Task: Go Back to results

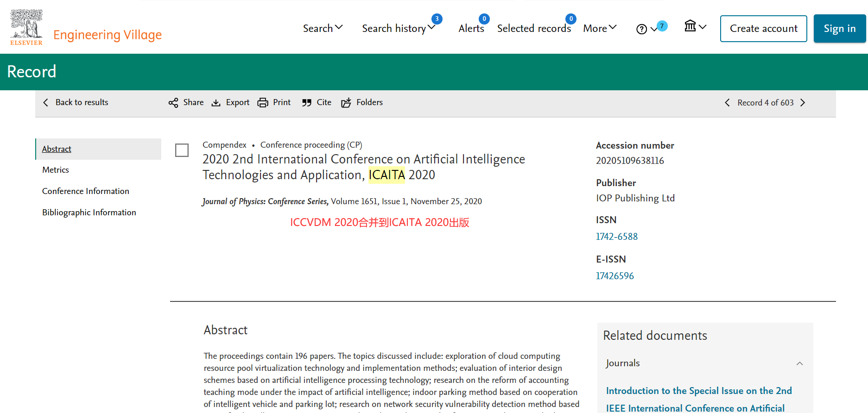Action: coord(76,102)
